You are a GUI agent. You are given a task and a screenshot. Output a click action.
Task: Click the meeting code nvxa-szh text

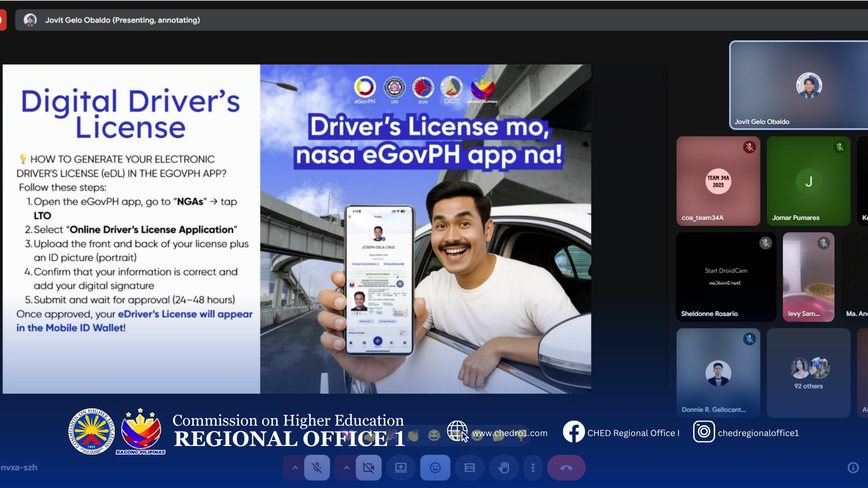pos(19,467)
